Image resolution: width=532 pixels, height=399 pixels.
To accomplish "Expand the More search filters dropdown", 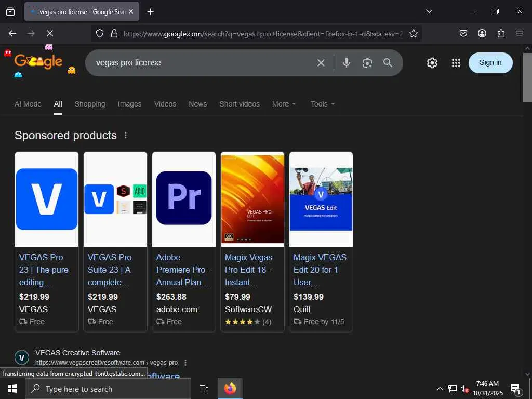I will (x=284, y=104).
